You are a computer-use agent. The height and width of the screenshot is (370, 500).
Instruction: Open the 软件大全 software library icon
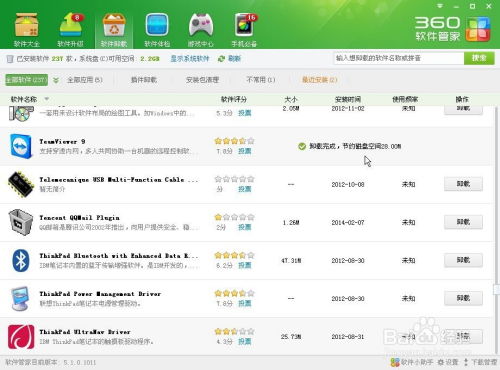pos(27,26)
